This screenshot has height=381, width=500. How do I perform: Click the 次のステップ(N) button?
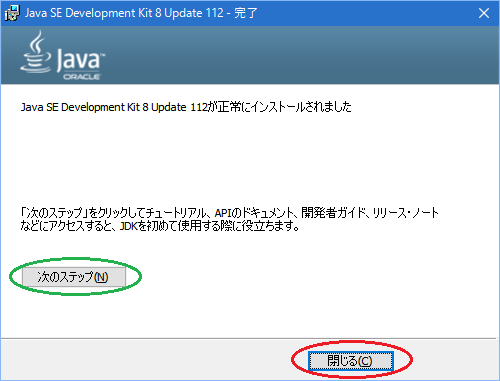[x=74, y=277]
